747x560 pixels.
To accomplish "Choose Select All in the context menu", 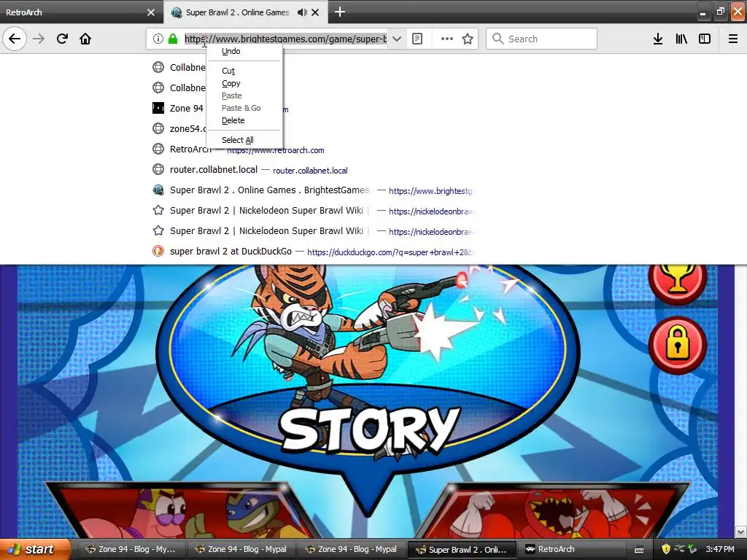I will (245, 140).
